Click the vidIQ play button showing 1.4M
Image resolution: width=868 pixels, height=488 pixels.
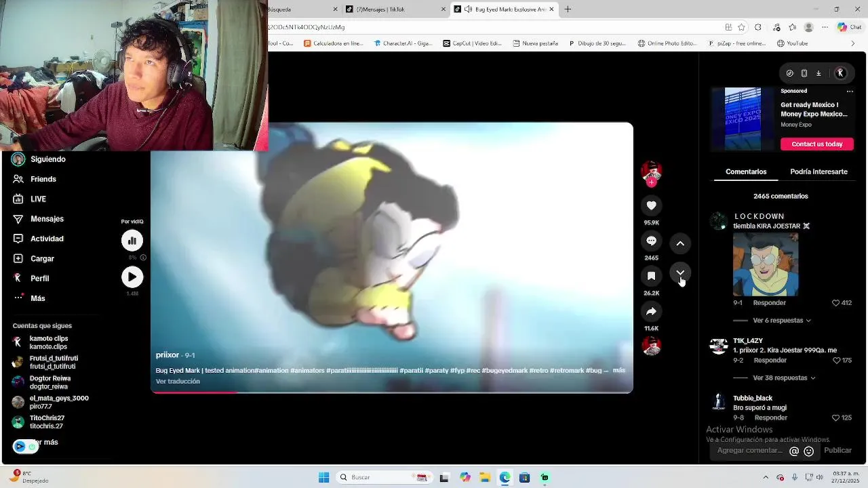tap(132, 277)
